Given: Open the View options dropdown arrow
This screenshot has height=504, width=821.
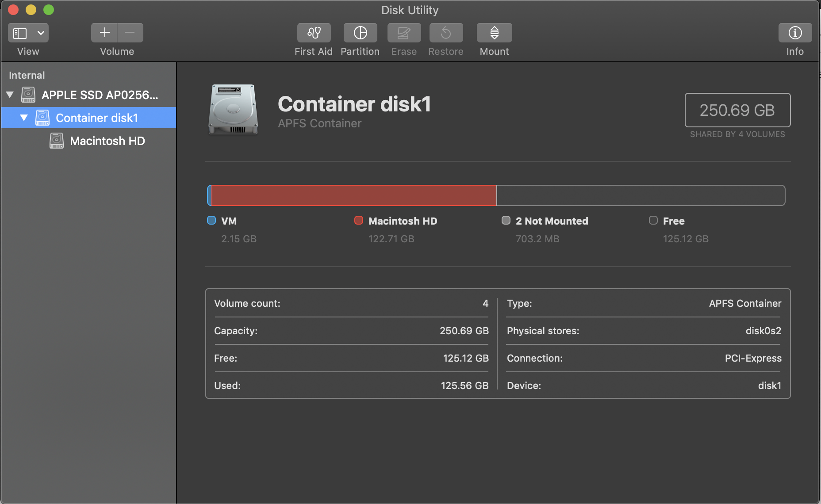Looking at the screenshot, I should [x=41, y=33].
